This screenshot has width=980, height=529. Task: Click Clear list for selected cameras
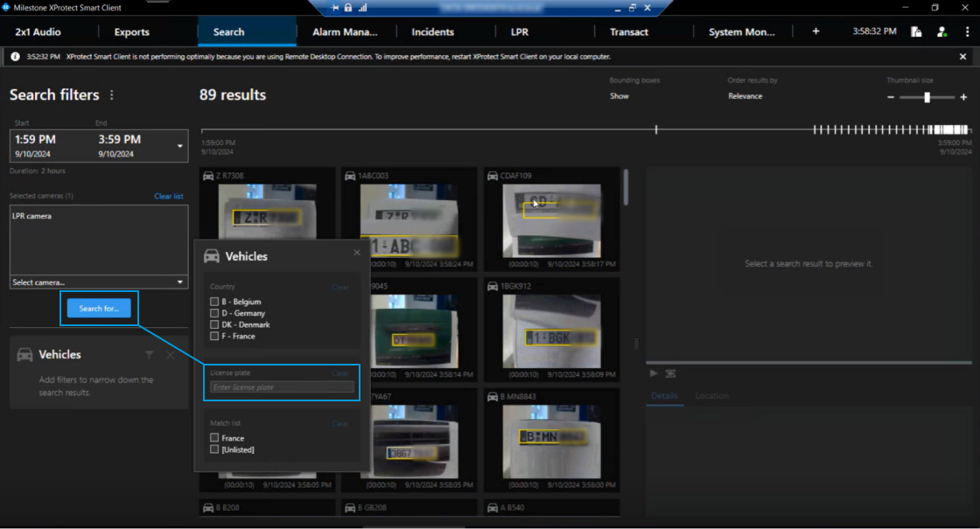(x=169, y=196)
